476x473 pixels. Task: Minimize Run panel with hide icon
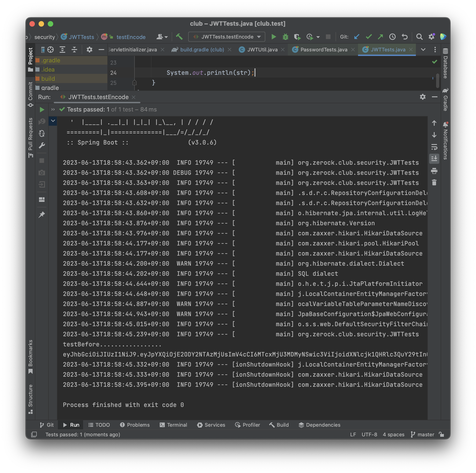[435, 97]
